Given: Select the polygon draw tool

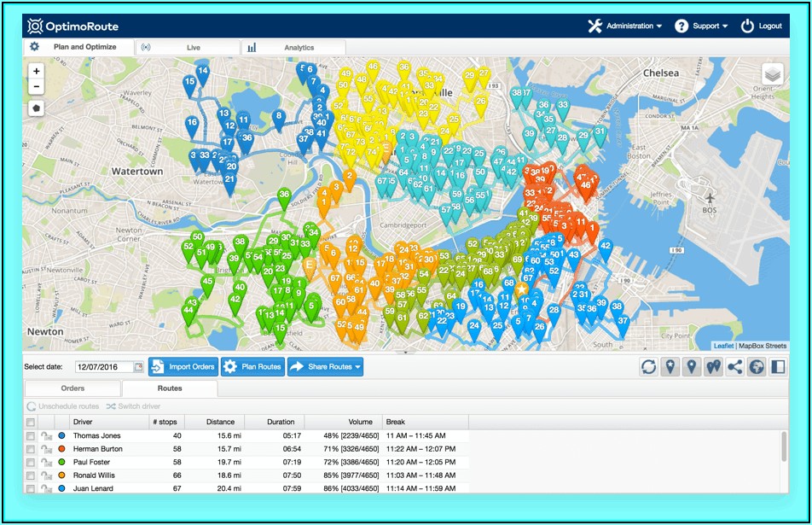Looking at the screenshot, I should (x=36, y=108).
